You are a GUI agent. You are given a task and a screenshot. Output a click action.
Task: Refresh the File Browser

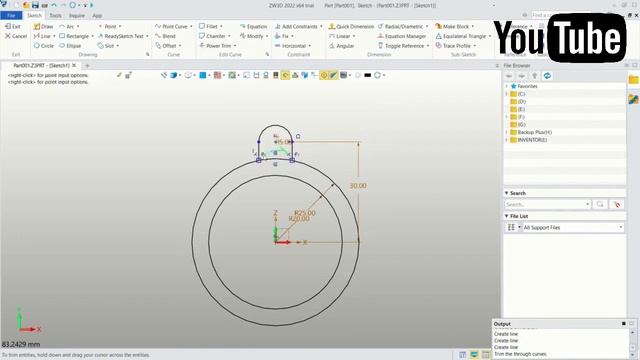pos(547,76)
